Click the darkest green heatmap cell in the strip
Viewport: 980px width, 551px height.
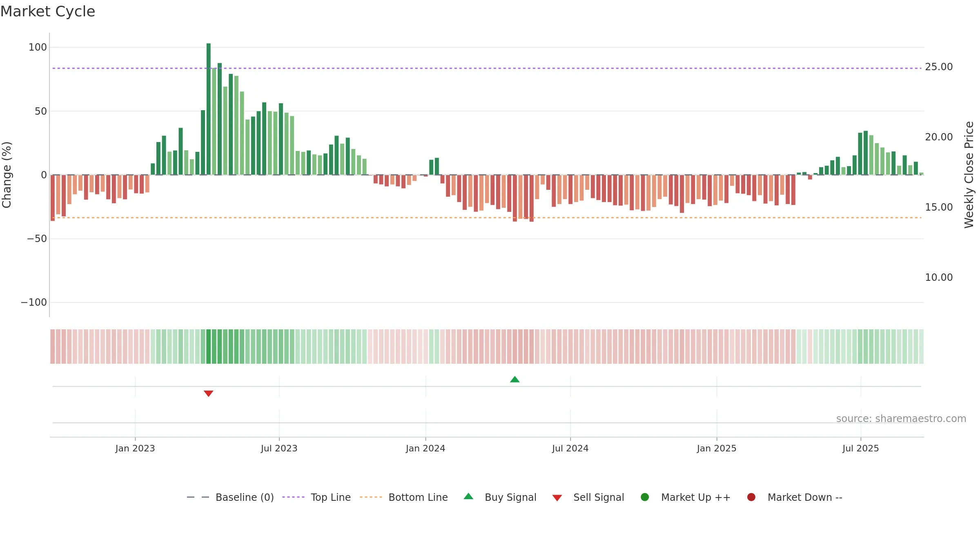[209, 347]
